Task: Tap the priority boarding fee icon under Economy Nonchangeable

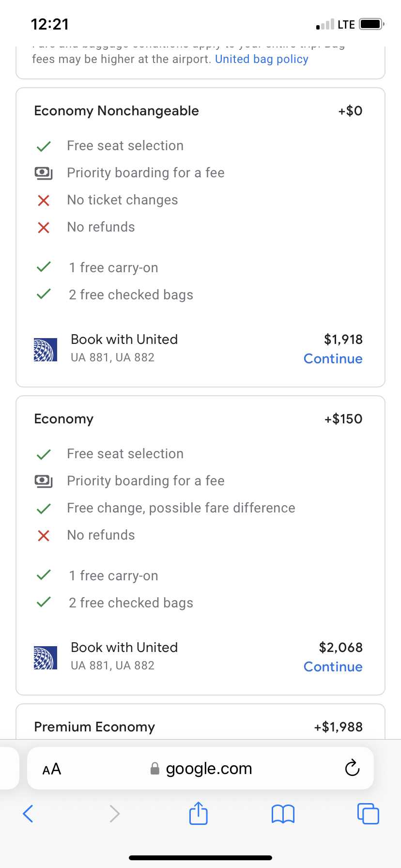Action: pyautogui.click(x=44, y=173)
